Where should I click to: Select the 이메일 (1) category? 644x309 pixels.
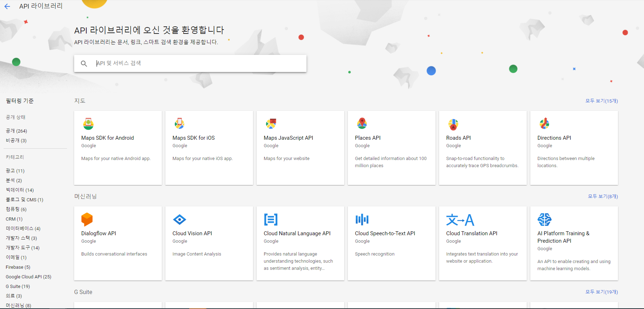pyautogui.click(x=16, y=257)
